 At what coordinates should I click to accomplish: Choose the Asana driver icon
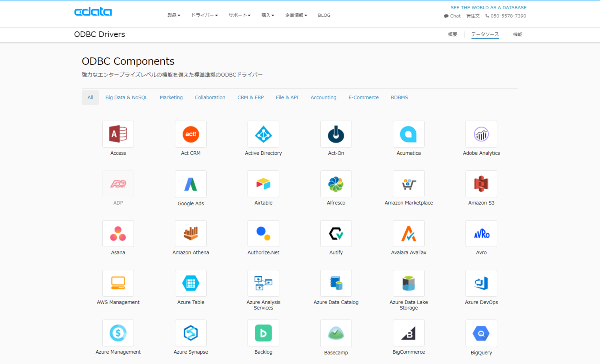click(x=118, y=234)
